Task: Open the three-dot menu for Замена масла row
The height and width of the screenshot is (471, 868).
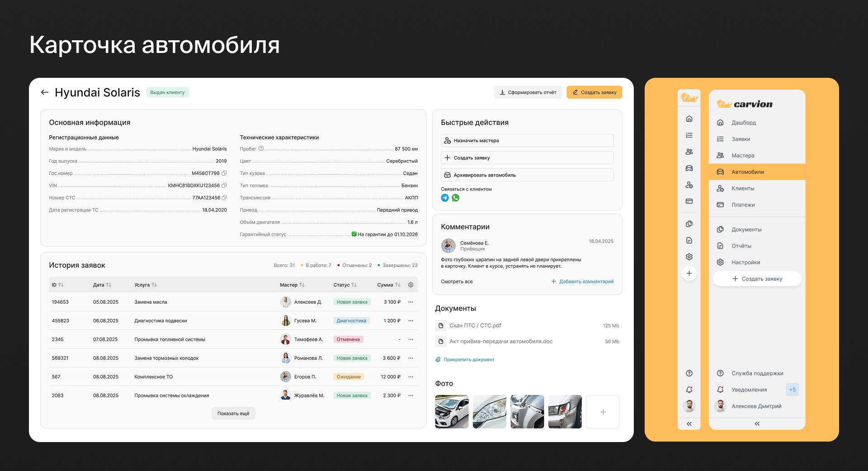Action: click(410, 302)
